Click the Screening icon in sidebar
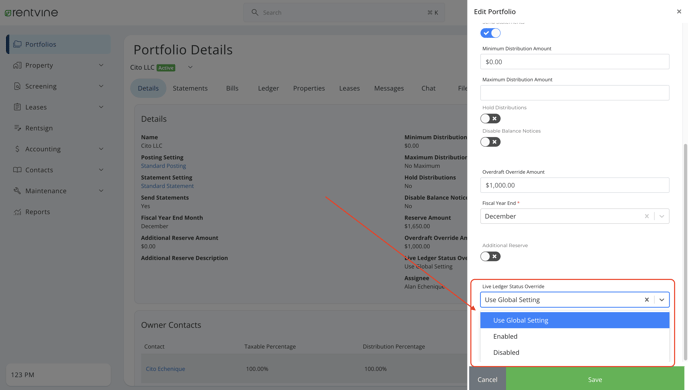Image resolution: width=688 pixels, height=390 pixels. (18, 86)
